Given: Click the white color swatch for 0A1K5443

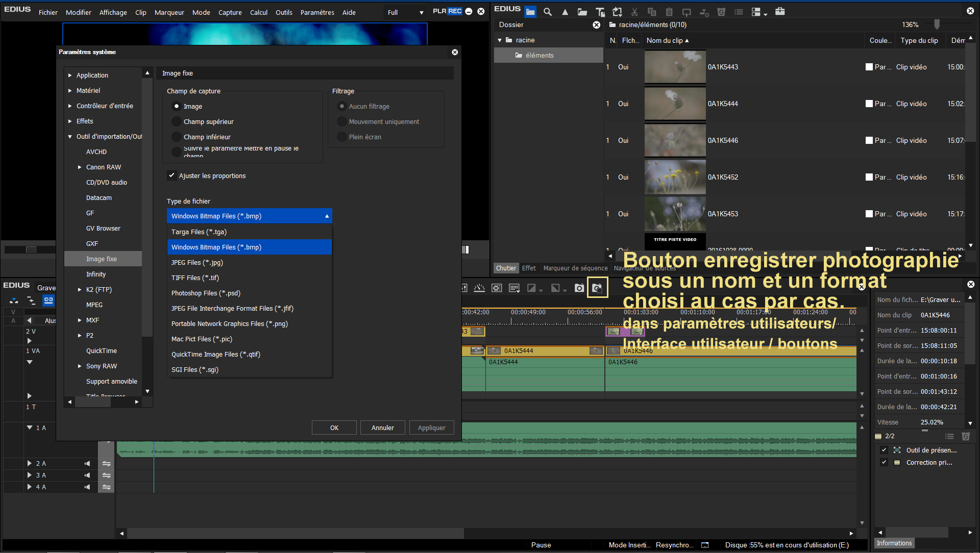Looking at the screenshot, I should [869, 67].
